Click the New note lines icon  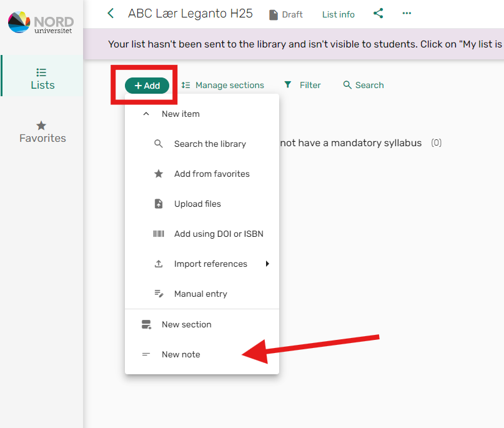(146, 354)
